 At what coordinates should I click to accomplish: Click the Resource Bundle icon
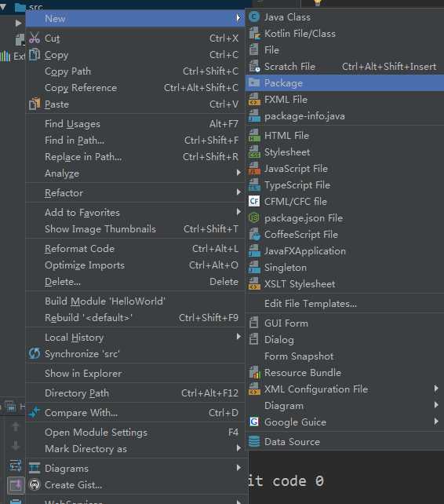pyautogui.click(x=254, y=373)
